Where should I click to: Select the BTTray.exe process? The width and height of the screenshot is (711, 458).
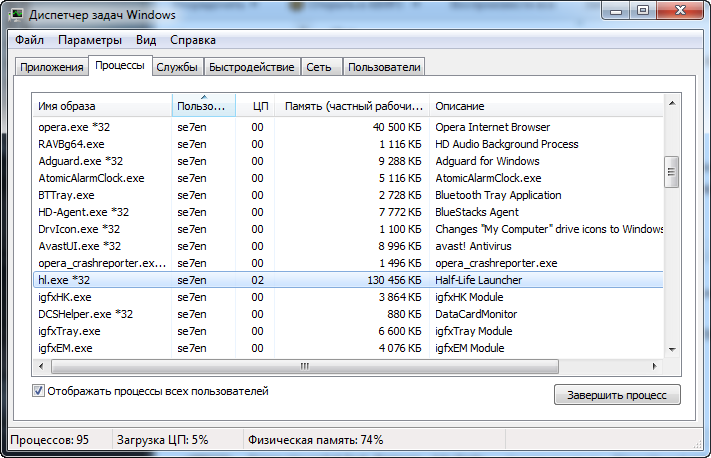coord(348,195)
